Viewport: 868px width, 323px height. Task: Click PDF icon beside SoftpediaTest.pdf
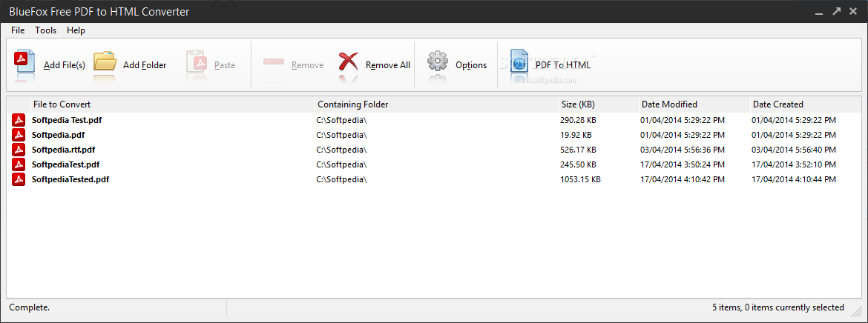click(x=19, y=164)
